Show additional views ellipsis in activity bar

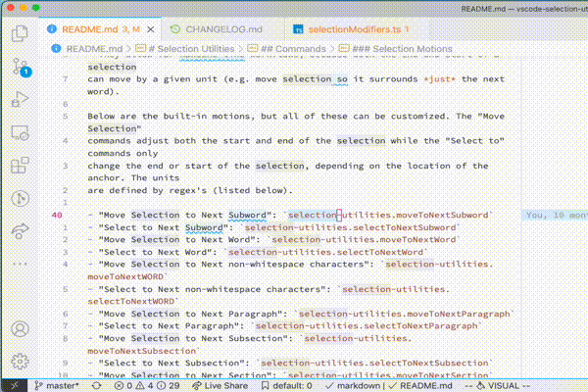click(20, 264)
